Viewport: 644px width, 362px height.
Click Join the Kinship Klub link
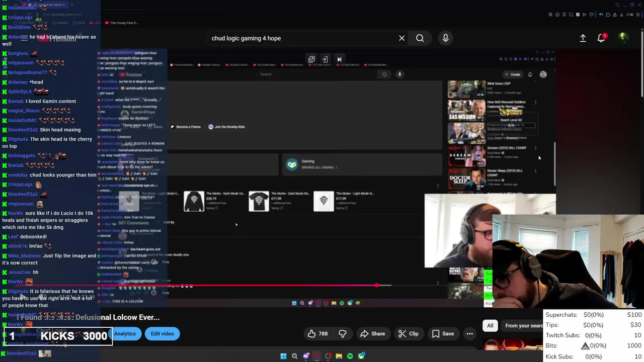point(226,127)
